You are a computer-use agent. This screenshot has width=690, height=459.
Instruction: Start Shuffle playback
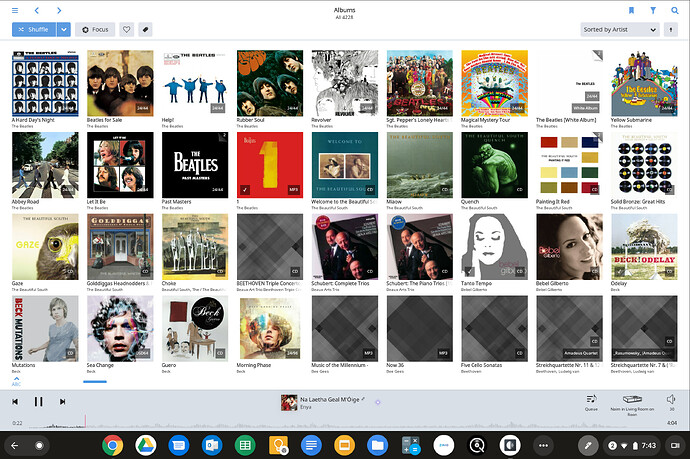click(x=34, y=29)
